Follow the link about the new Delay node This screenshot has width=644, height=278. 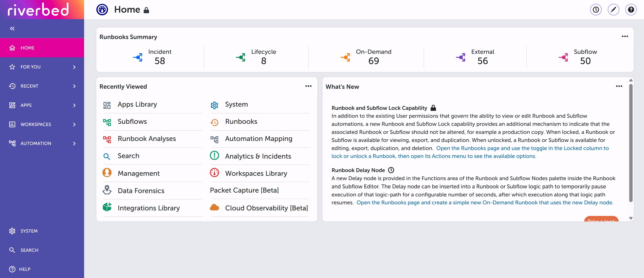point(485,202)
